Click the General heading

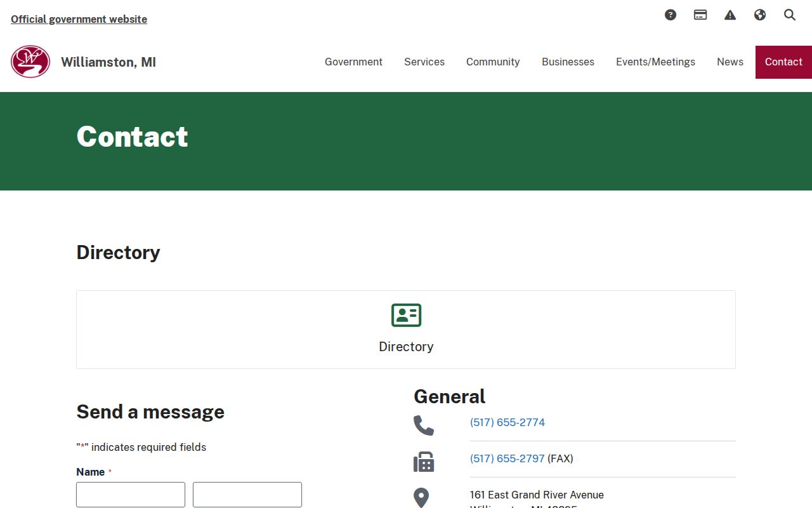(449, 396)
